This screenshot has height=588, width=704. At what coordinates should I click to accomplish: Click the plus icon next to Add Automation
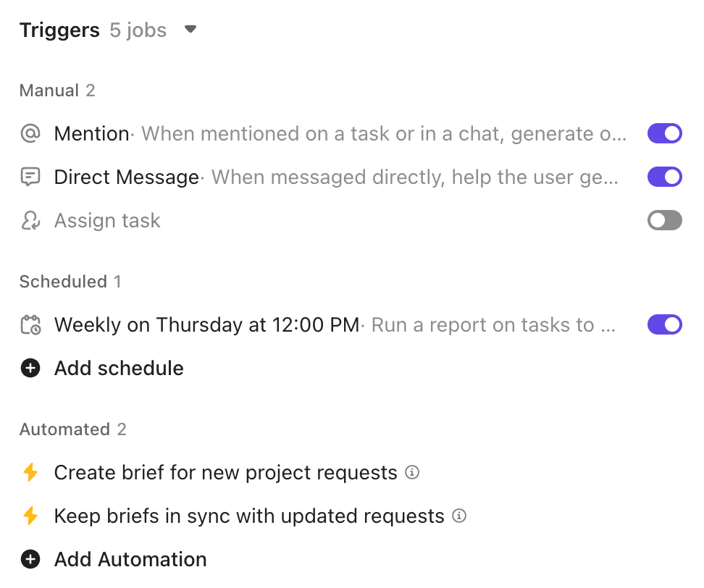pos(30,559)
